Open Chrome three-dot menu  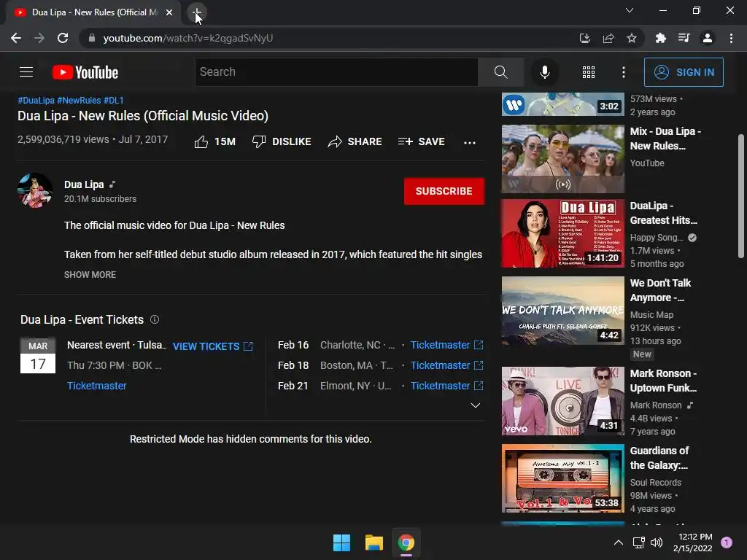point(731,38)
